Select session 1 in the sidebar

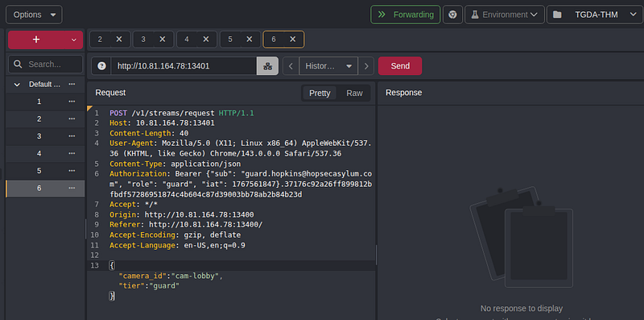[x=39, y=102]
